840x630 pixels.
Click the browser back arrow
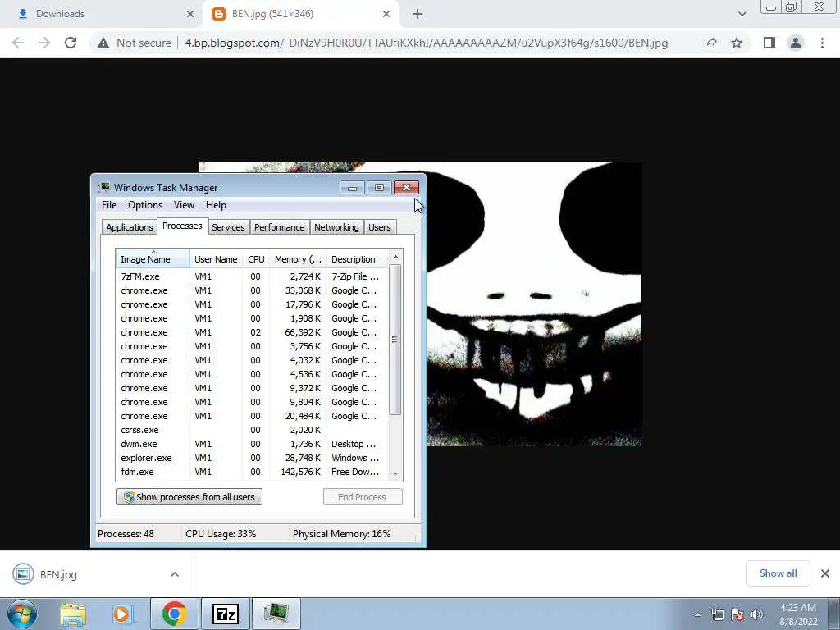[x=18, y=43]
